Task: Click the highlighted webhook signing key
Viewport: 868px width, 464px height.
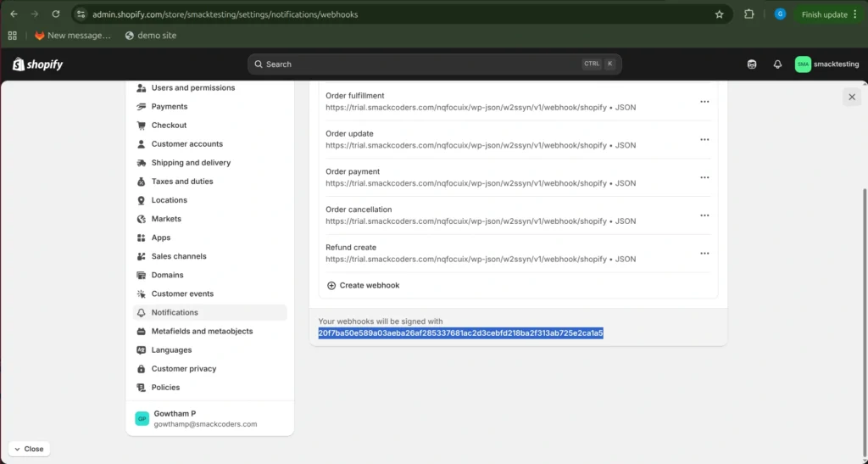Action: click(x=460, y=333)
